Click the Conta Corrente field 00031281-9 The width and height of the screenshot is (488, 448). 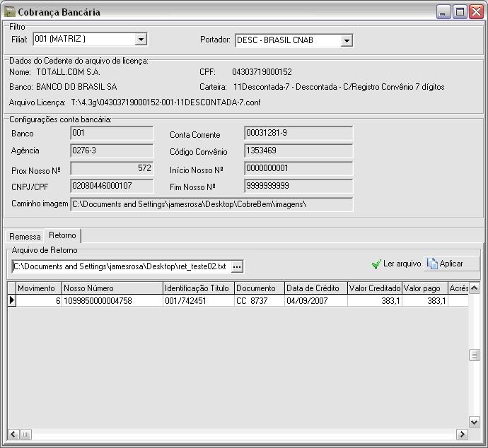(x=298, y=133)
